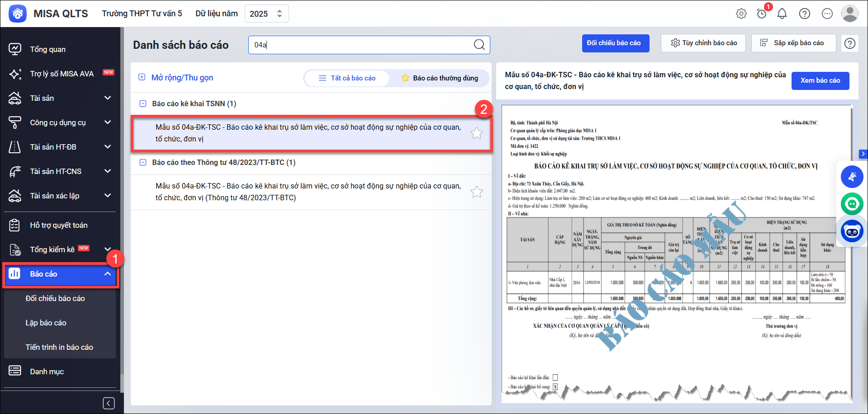Image resolution: width=868 pixels, height=414 pixels.
Task: Star the first Mẫu số 04a-ĐK-TSC report
Action: 476,133
